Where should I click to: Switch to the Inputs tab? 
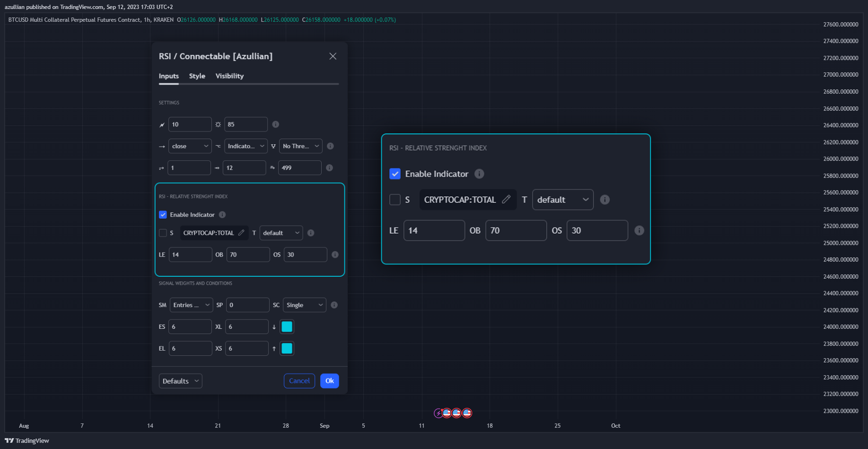pos(169,76)
